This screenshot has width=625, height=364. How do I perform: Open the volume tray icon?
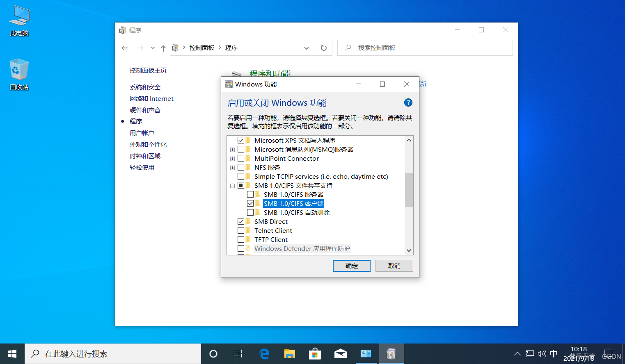click(x=542, y=354)
